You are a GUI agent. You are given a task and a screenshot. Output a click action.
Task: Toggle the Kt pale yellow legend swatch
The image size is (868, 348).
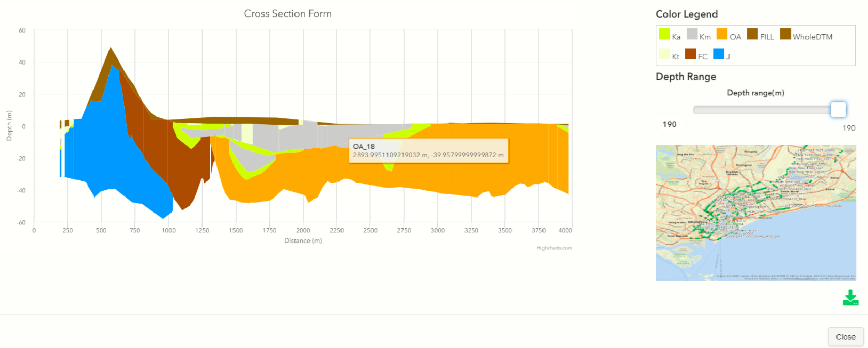tap(664, 54)
